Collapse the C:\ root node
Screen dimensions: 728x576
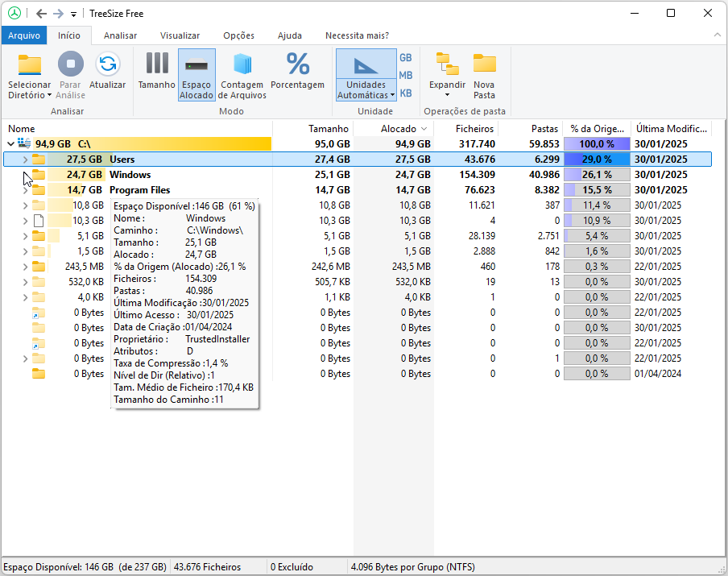(10, 143)
